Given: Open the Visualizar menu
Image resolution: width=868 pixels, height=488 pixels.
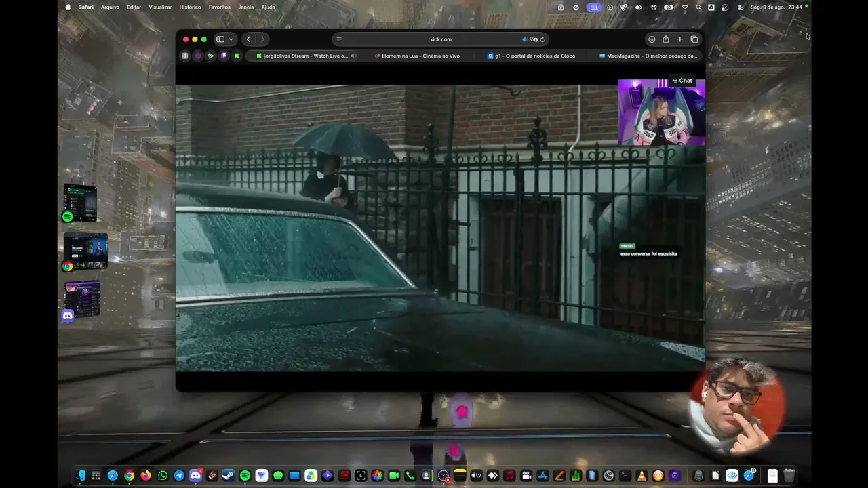Looking at the screenshot, I should pyautogui.click(x=160, y=7).
